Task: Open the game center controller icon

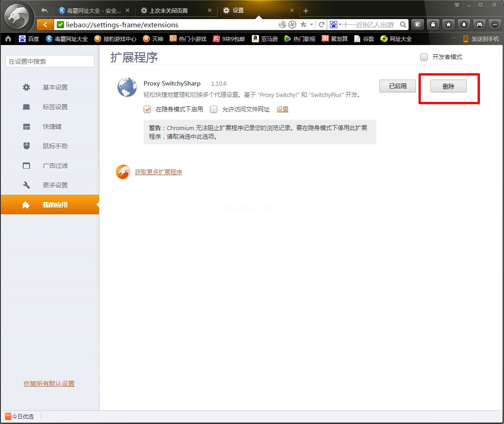Action: (479, 25)
